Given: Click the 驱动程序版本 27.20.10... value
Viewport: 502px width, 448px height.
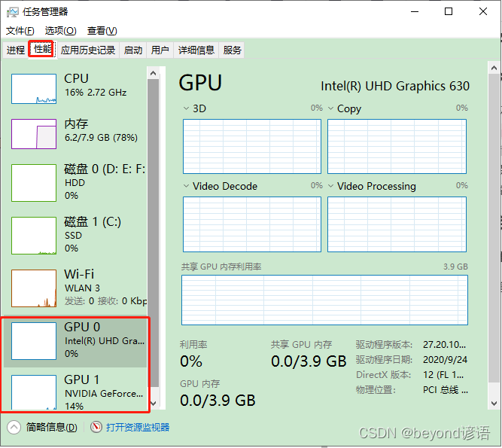Looking at the screenshot, I should (444, 345).
